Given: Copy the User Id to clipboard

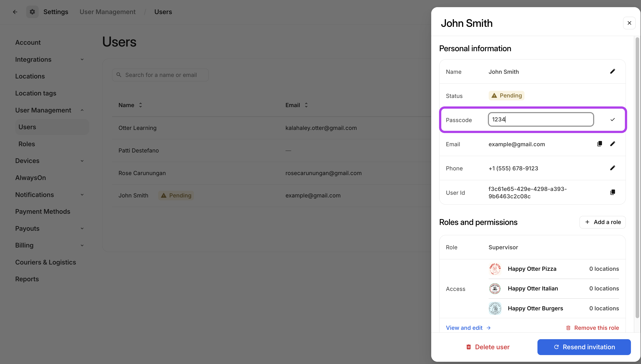Looking at the screenshot, I should pyautogui.click(x=612, y=192).
